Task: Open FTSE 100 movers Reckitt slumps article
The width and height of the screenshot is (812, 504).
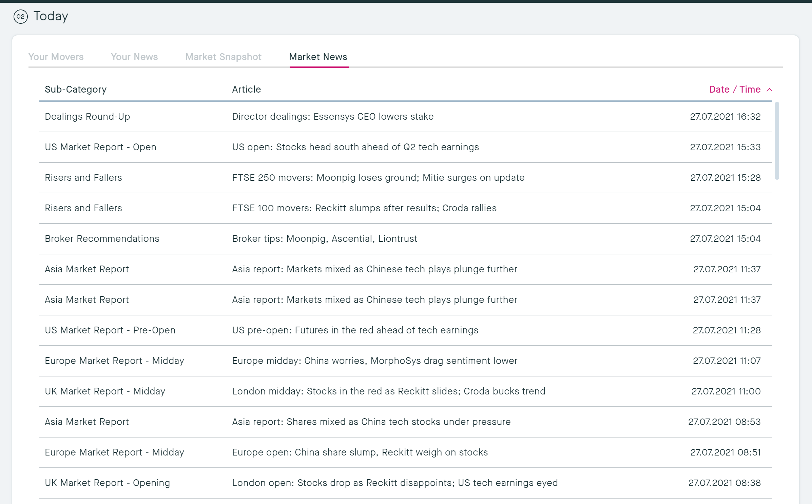Action: click(x=364, y=208)
